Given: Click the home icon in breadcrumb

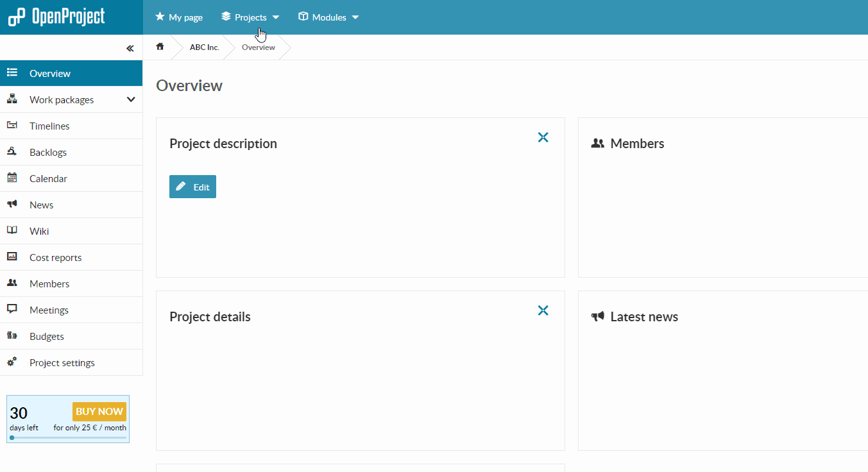Looking at the screenshot, I should pos(160,47).
